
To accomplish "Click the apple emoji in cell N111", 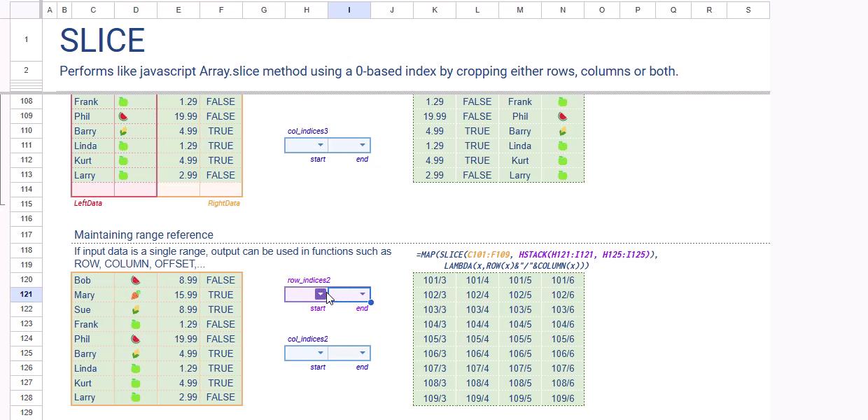I will tap(563, 146).
